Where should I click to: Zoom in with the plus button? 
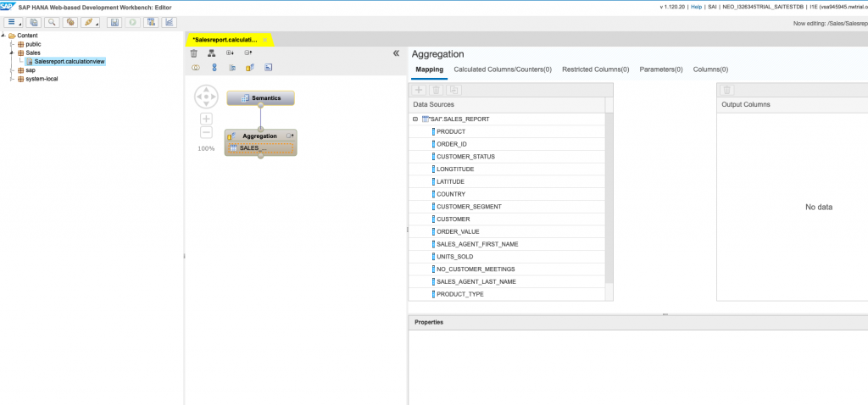(206, 119)
